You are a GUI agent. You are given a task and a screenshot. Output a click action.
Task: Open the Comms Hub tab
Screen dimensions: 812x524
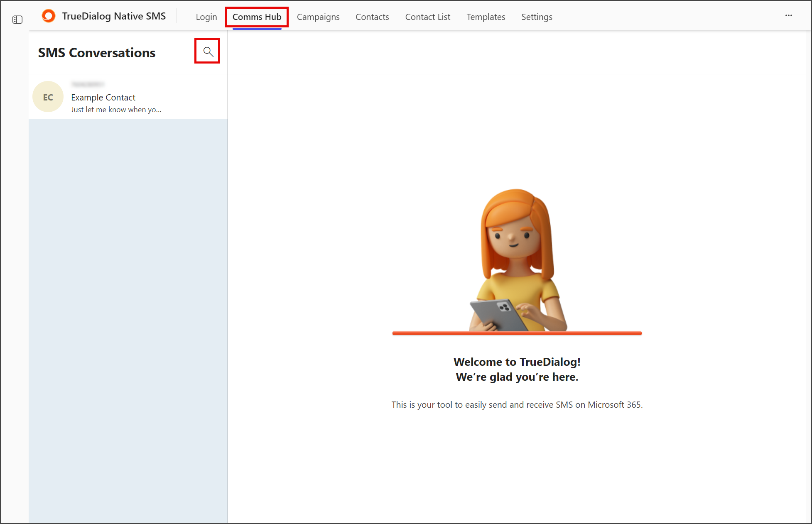(x=257, y=17)
